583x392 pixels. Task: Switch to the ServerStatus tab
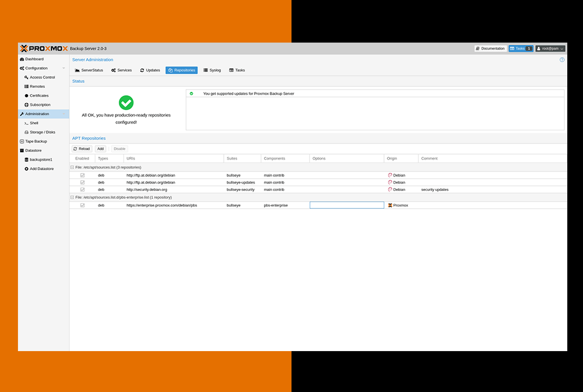[89, 70]
